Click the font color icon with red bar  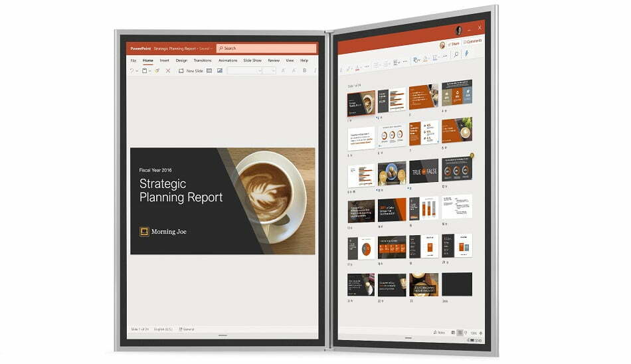[357, 68]
